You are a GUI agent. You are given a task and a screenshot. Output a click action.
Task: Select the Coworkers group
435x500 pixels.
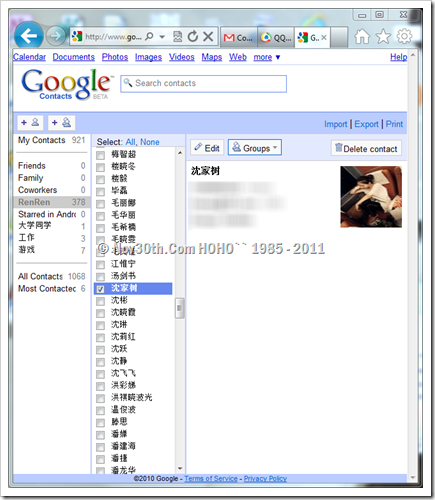point(52,190)
